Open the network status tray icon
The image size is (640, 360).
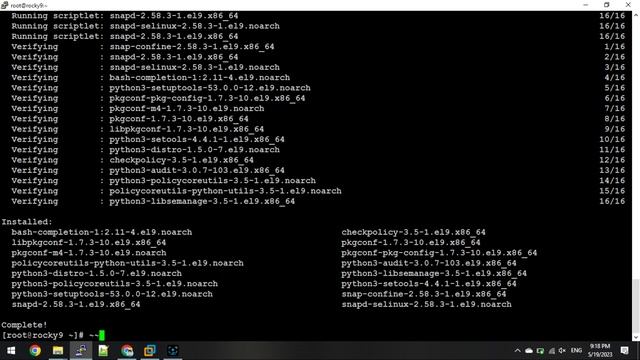click(x=551, y=351)
